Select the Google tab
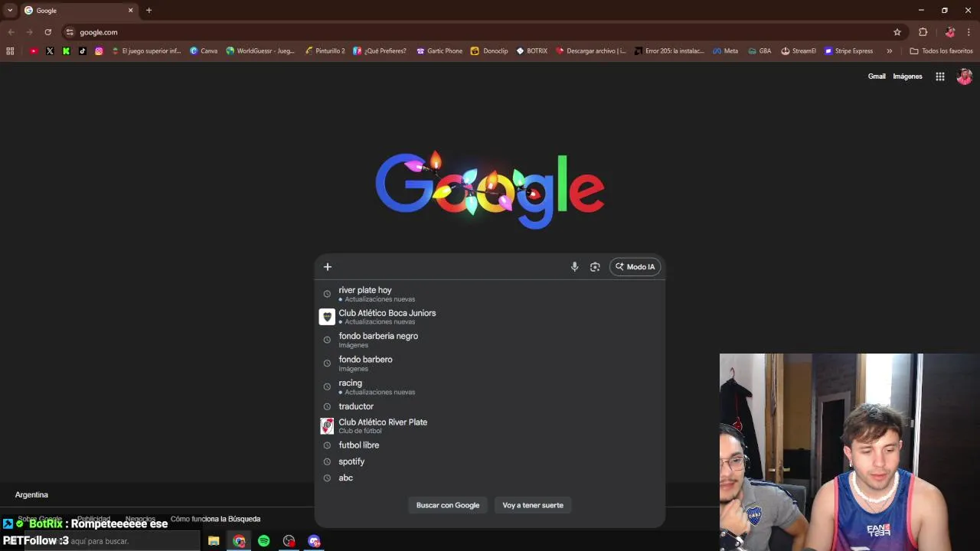The image size is (980, 551). tap(78, 11)
